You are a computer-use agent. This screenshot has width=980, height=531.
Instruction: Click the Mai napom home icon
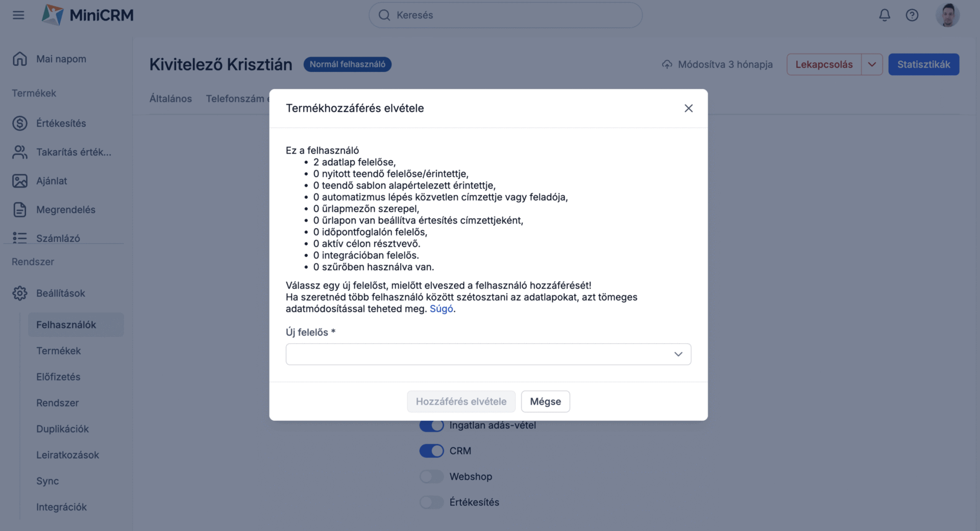coord(20,59)
